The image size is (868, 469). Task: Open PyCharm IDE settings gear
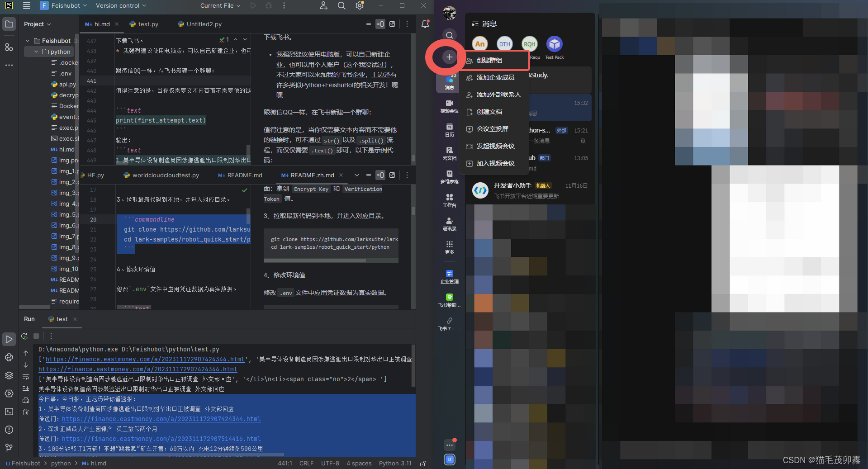tap(360, 5)
